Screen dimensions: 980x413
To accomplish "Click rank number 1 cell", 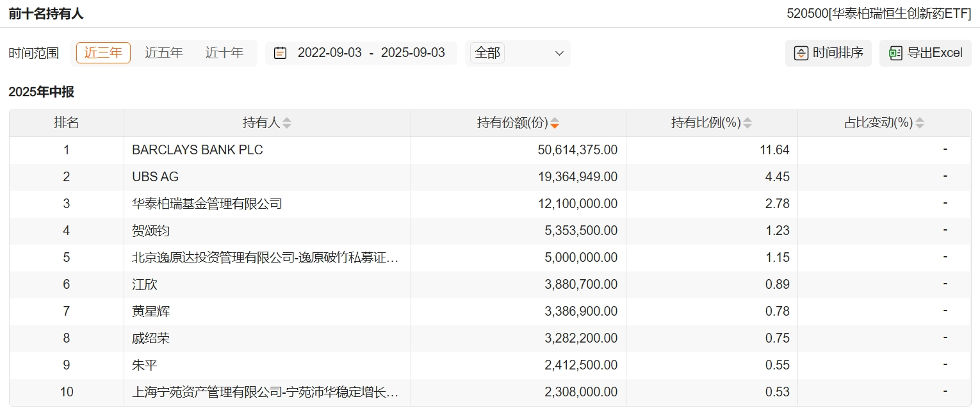I will [67, 150].
